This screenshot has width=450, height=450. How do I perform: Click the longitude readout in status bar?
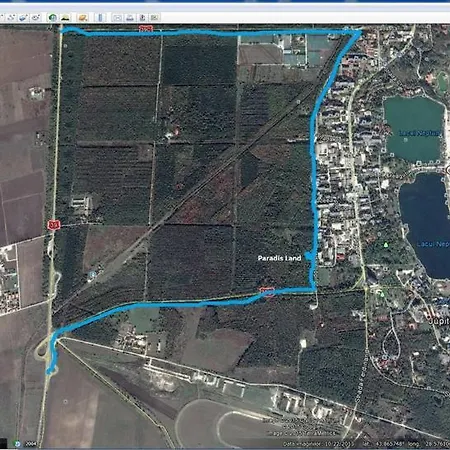pos(429,444)
